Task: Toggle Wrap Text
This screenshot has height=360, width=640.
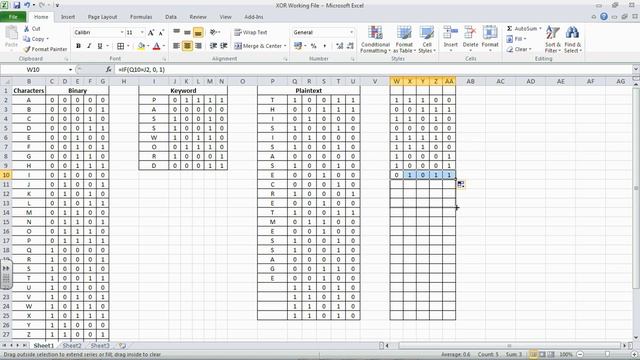Action: click(251, 32)
